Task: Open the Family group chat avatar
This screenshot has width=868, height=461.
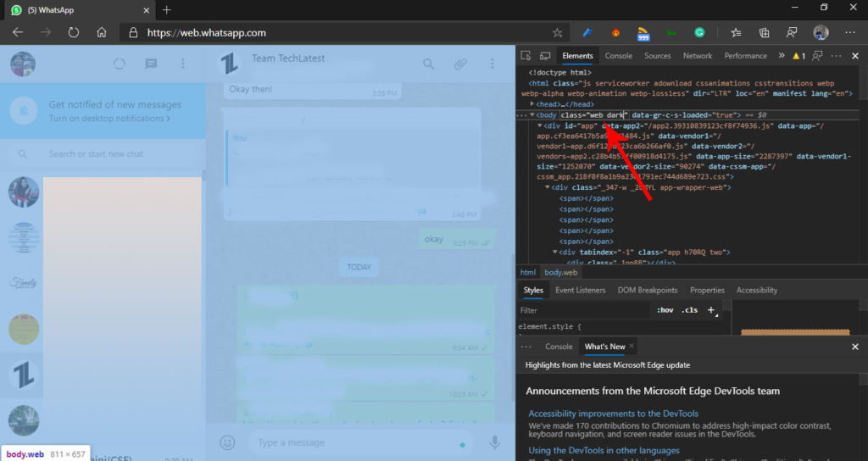Action: tap(23, 283)
